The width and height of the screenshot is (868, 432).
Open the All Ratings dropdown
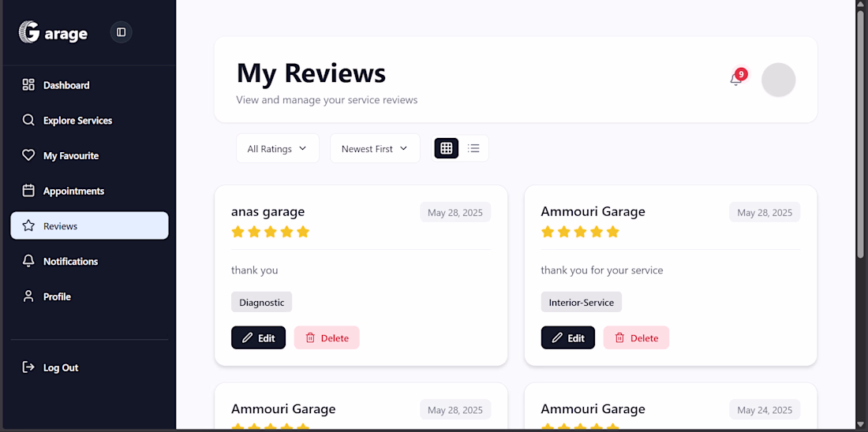[x=277, y=148]
